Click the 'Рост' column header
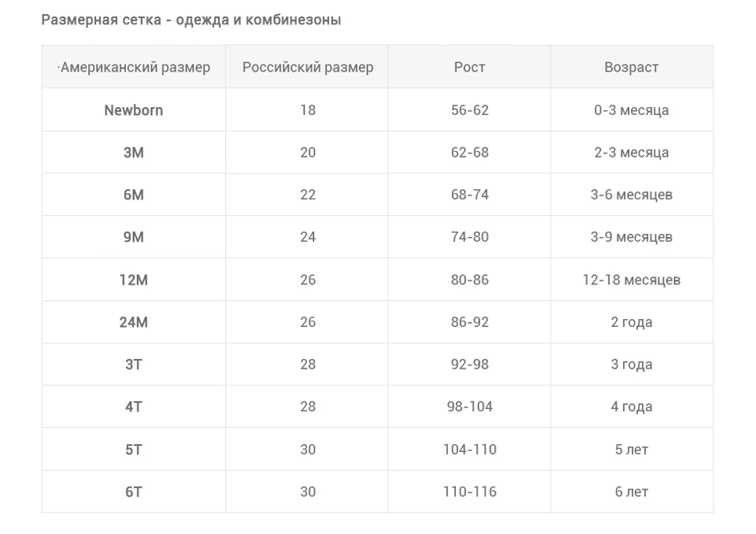The height and width of the screenshot is (534, 756). pos(469,67)
